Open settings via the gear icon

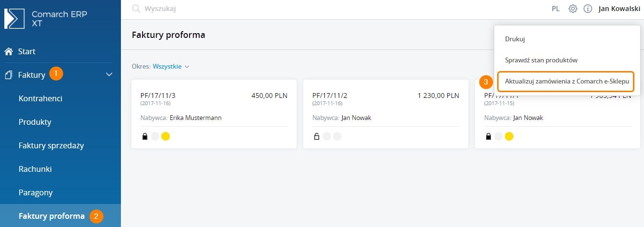pos(572,9)
